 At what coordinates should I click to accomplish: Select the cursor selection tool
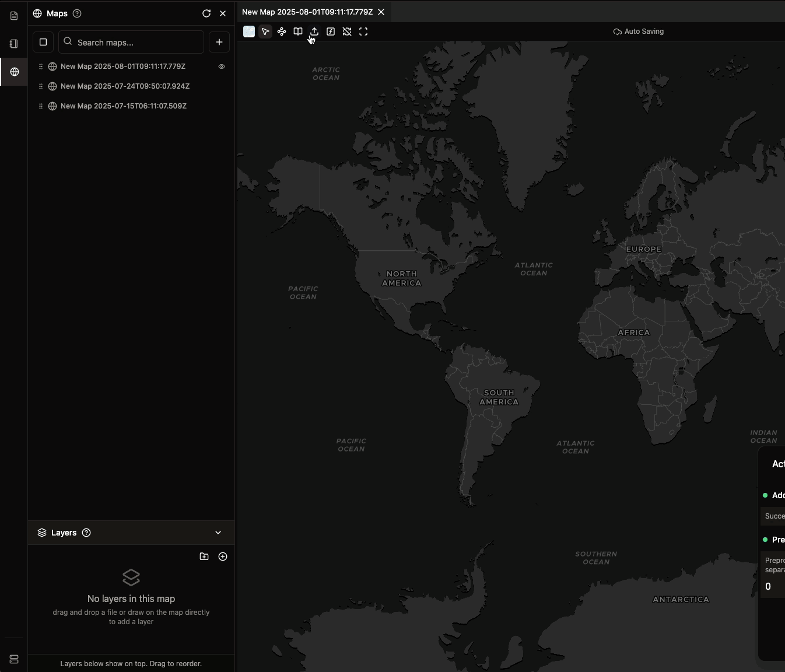coord(266,32)
